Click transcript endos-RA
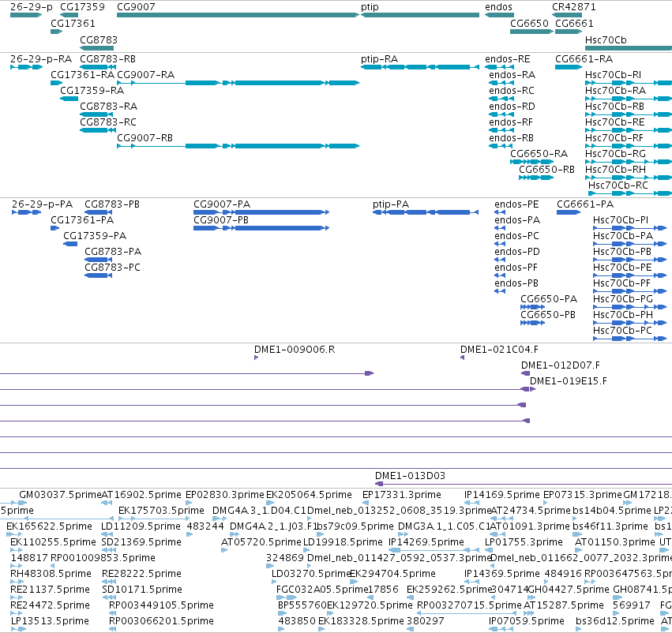 (501, 83)
